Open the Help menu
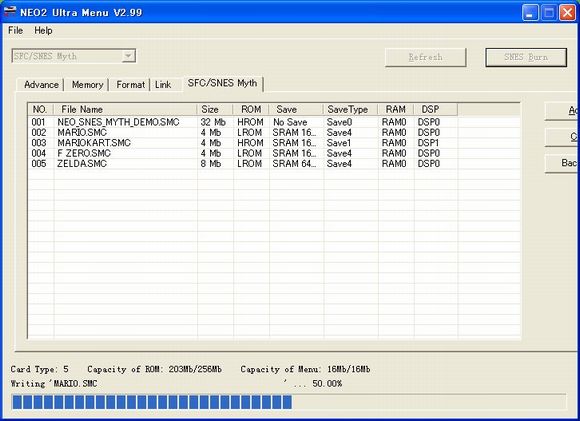 [x=43, y=30]
